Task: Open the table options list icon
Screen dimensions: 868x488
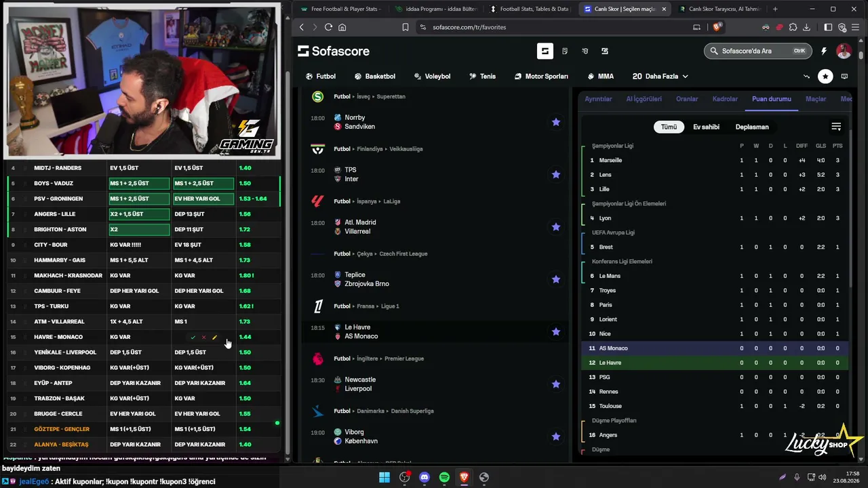Action: point(836,127)
